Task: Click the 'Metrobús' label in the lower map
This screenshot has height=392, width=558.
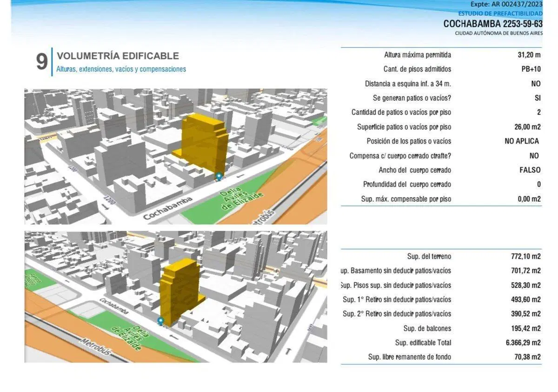Action: click(x=97, y=347)
